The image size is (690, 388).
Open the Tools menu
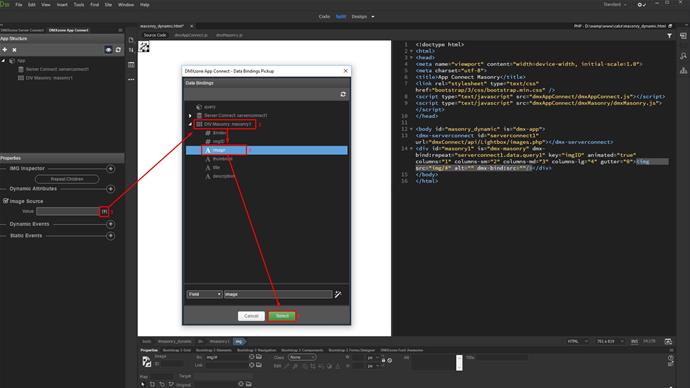78,5
